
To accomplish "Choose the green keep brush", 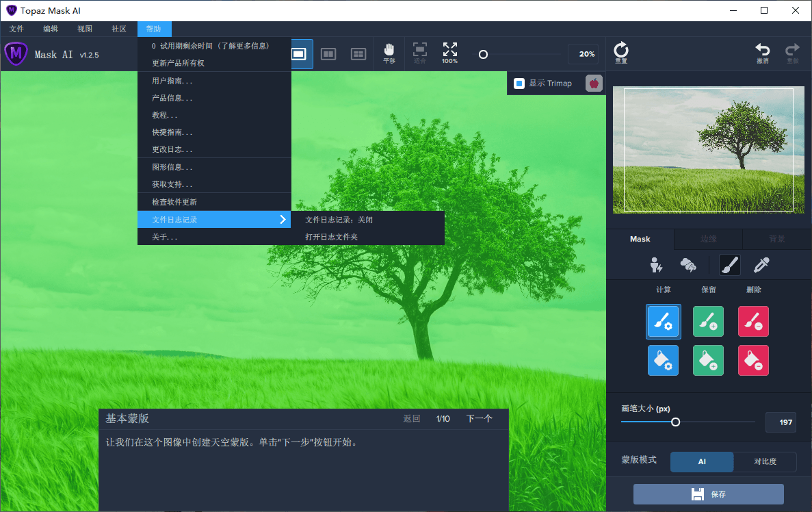I will [x=708, y=321].
